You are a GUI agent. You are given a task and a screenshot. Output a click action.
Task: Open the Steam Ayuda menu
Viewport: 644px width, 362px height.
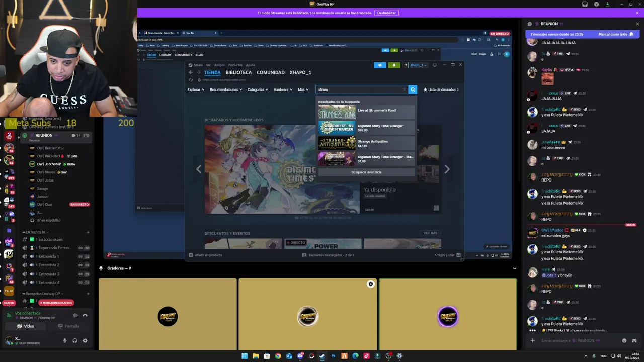point(250,65)
